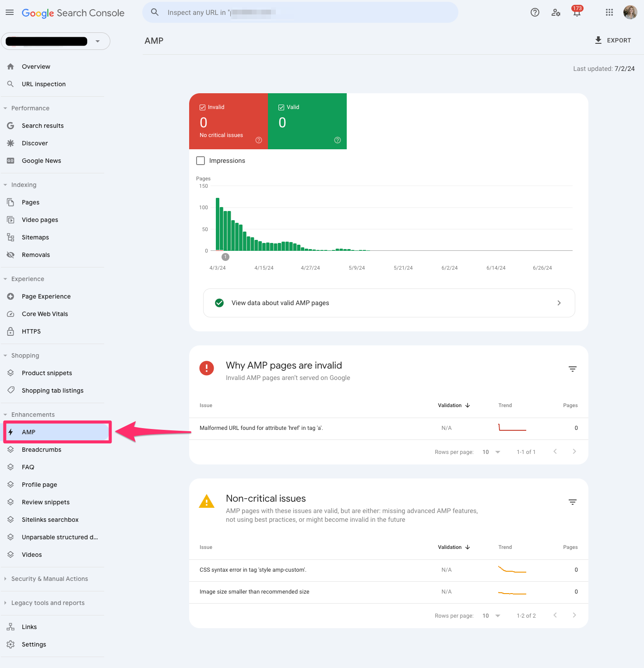644x668 pixels.
Task: Enable the Impressions checkbox
Action: coord(201,161)
